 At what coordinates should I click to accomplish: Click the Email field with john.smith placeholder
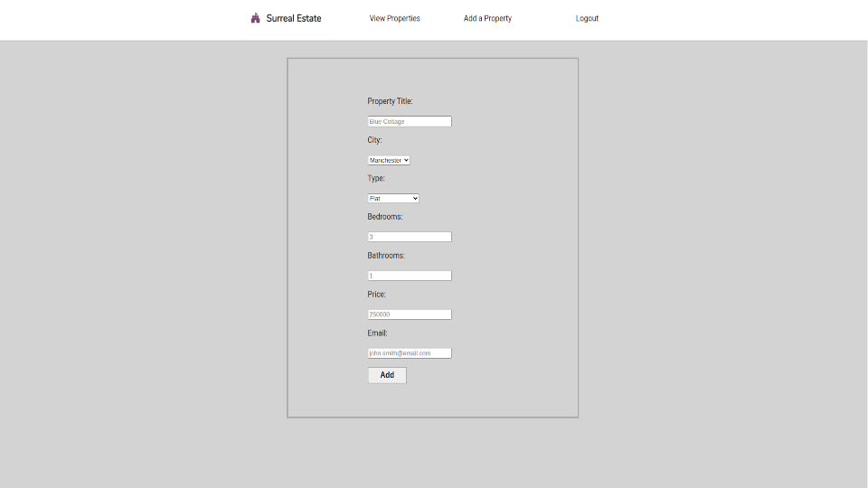[x=410, y=353]
